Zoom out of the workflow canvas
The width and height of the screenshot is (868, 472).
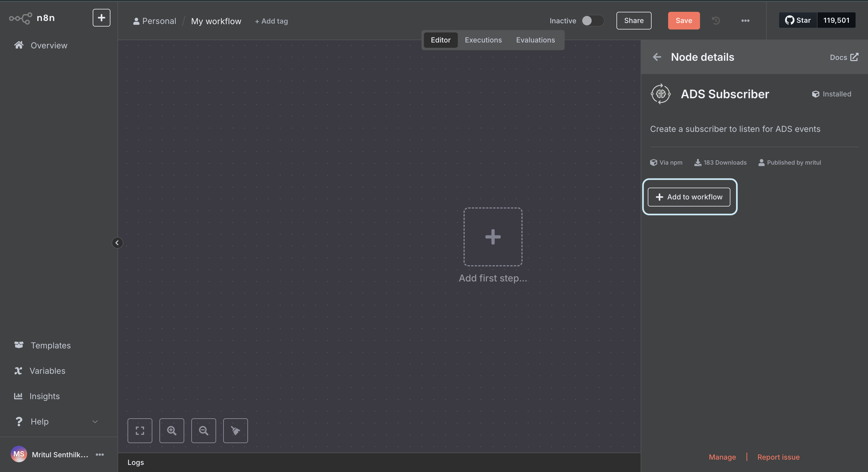(x=203, y=431)
